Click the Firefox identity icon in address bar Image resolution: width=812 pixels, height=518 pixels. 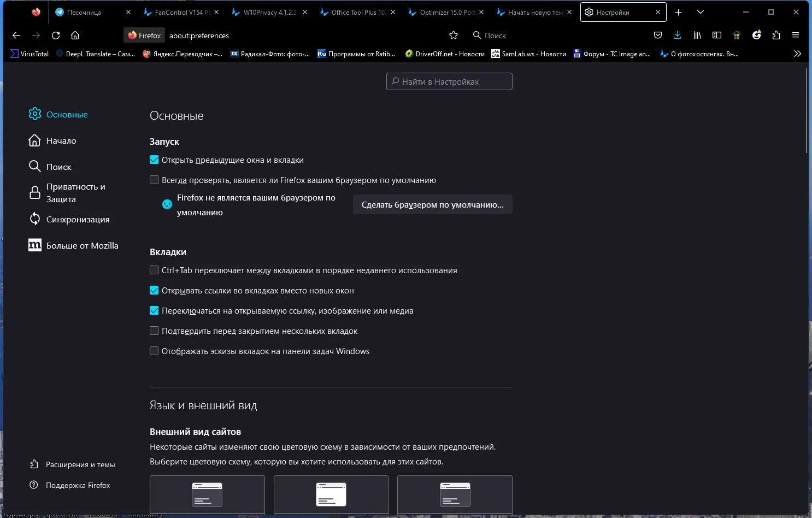click(x=144, y=36)
